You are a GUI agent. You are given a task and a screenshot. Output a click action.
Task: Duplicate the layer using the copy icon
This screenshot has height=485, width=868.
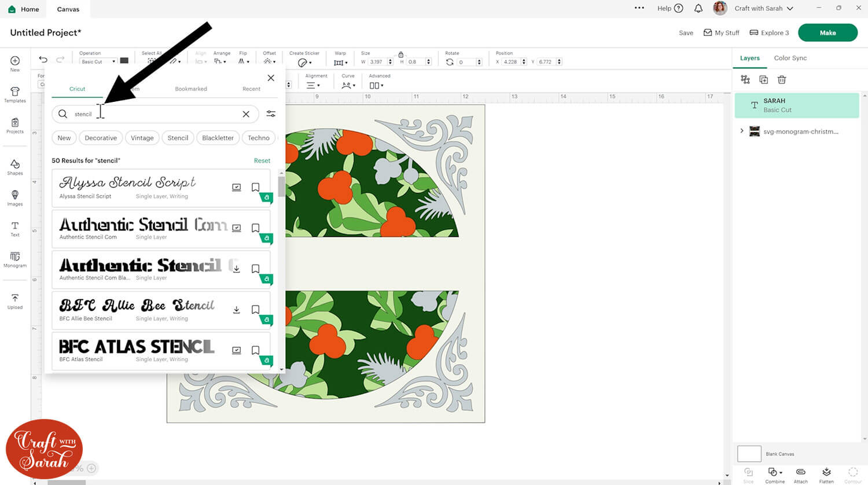click(x=763, y=79)
